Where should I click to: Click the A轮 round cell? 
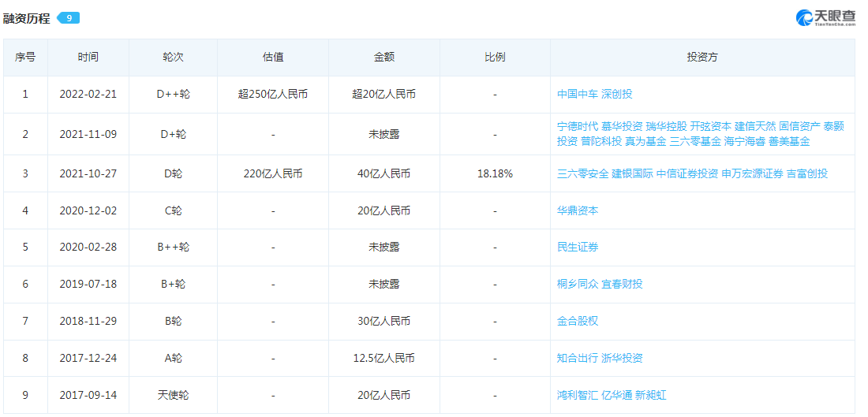(x=173, y=359)
